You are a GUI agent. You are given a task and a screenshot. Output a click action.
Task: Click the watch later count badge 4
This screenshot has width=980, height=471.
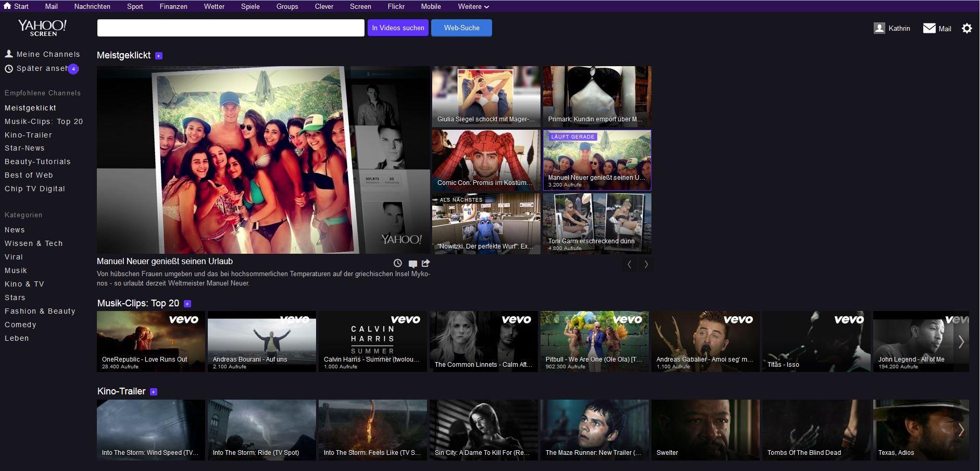(x=73, y=69)
